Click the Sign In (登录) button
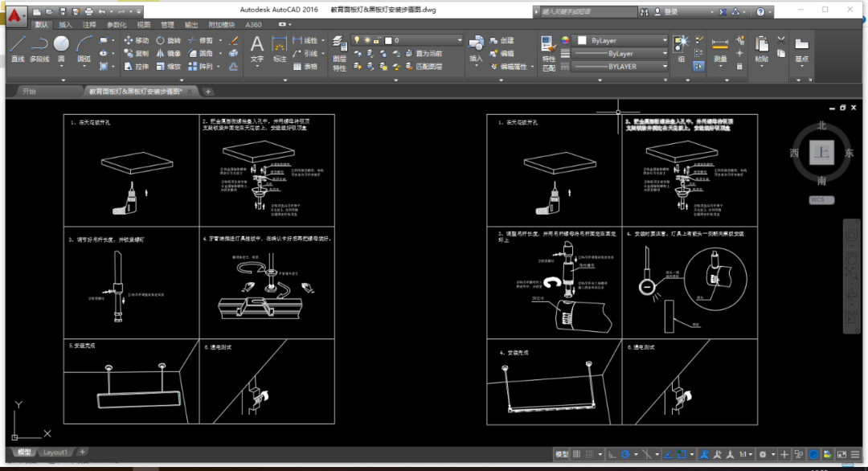Screen dimensions: 868x471 665,11
